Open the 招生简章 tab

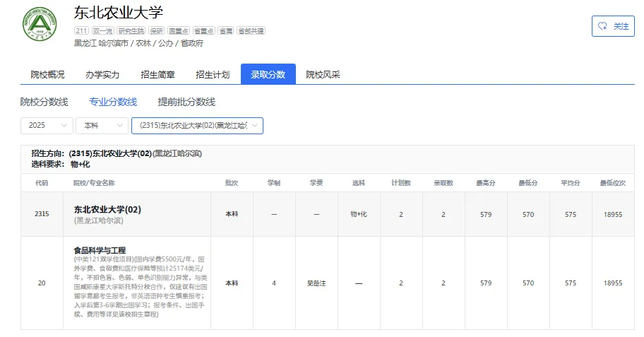pos(157,74)
